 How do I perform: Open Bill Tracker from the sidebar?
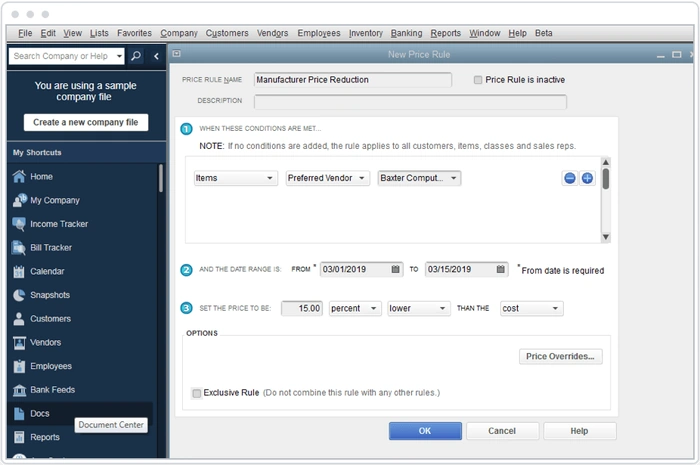click(x=19, y=248)
